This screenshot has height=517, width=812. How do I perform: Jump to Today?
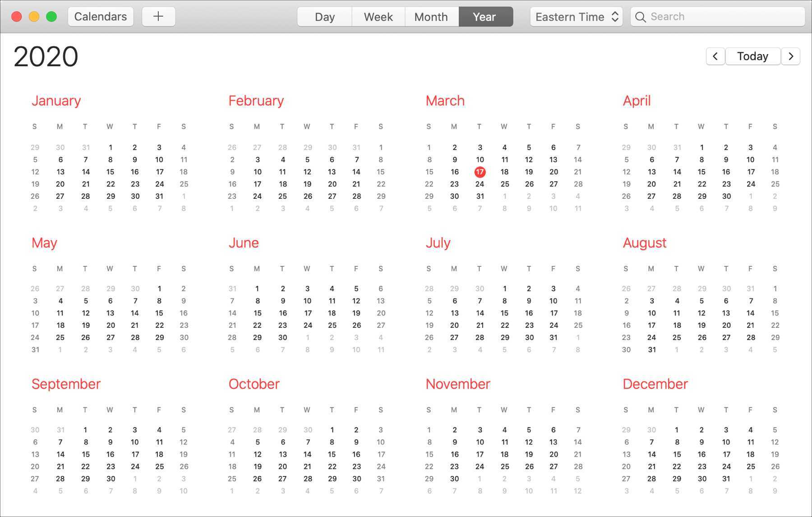pos(752,56)
